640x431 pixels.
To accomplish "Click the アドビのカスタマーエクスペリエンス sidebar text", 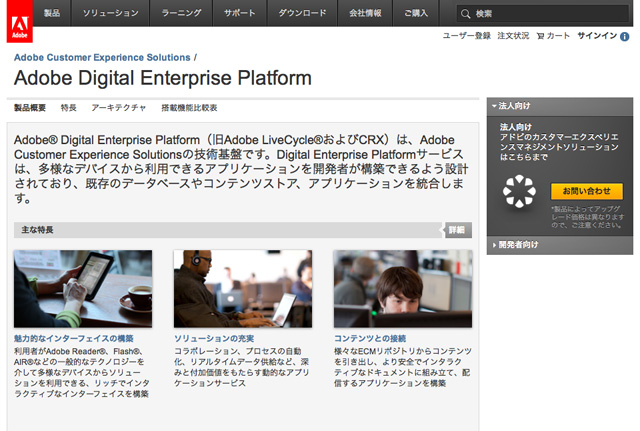I will pos(559,147).
